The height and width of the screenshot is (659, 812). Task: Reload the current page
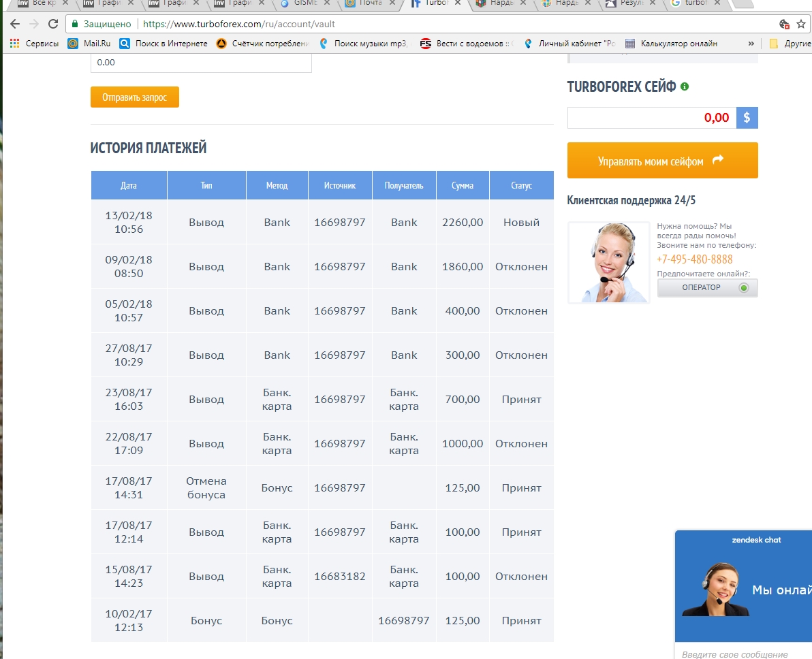pyautogui.click(x=53, y=24)
